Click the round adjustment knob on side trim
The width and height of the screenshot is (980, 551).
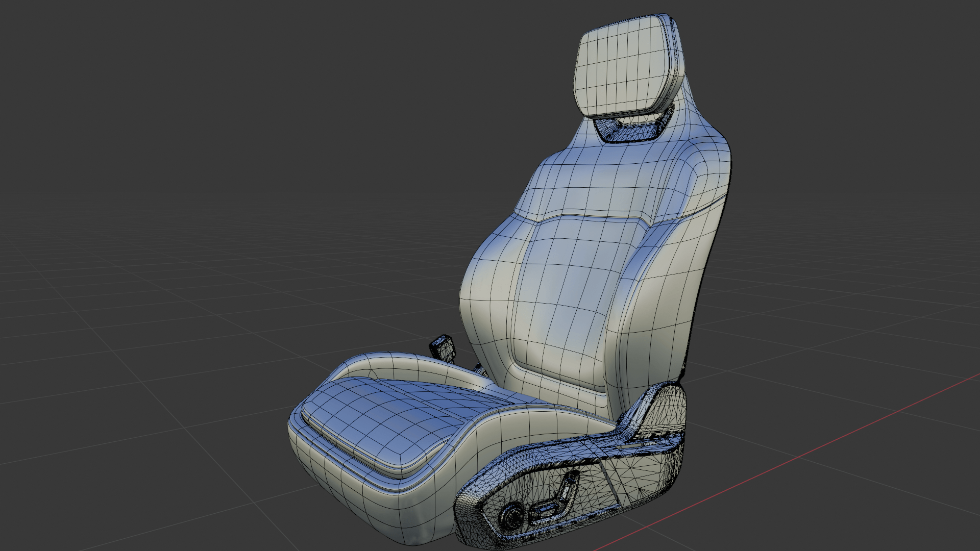click(511, 518)
